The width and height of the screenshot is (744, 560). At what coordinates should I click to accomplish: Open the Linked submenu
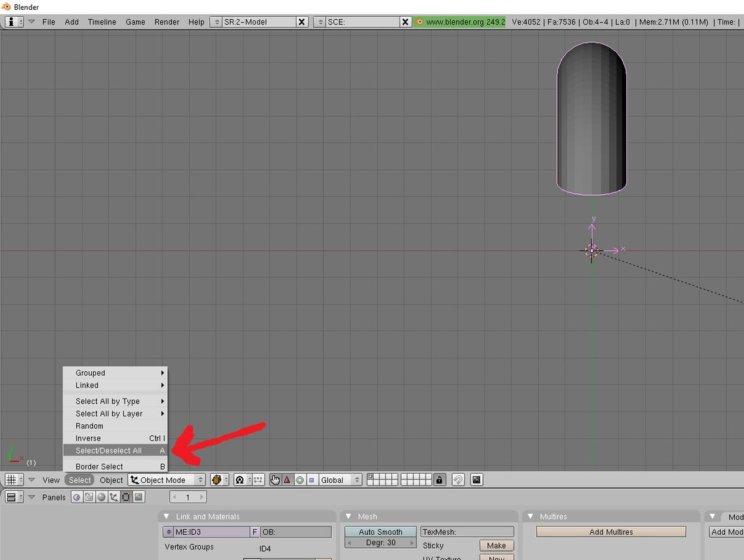point(115,385)
